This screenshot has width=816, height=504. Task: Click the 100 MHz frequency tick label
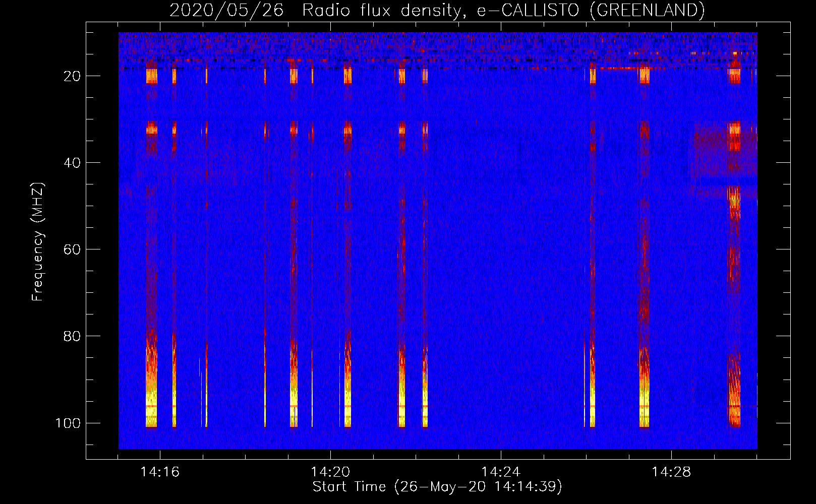click(x=68, y=423)
